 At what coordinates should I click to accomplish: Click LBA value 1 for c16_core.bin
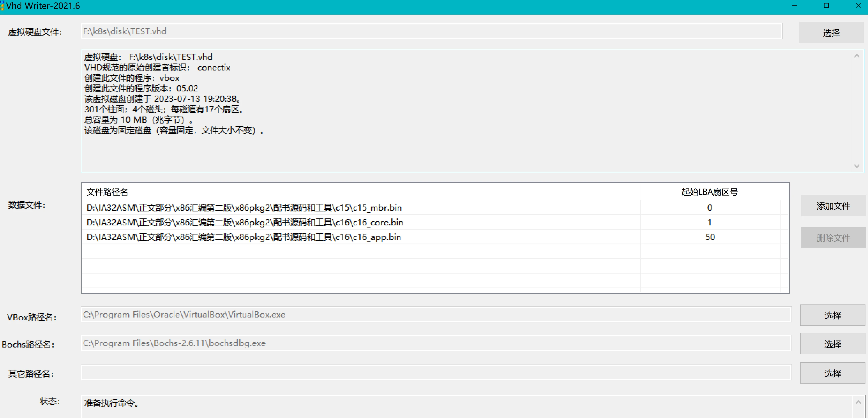pyautogui.click(x=710, y=222)
